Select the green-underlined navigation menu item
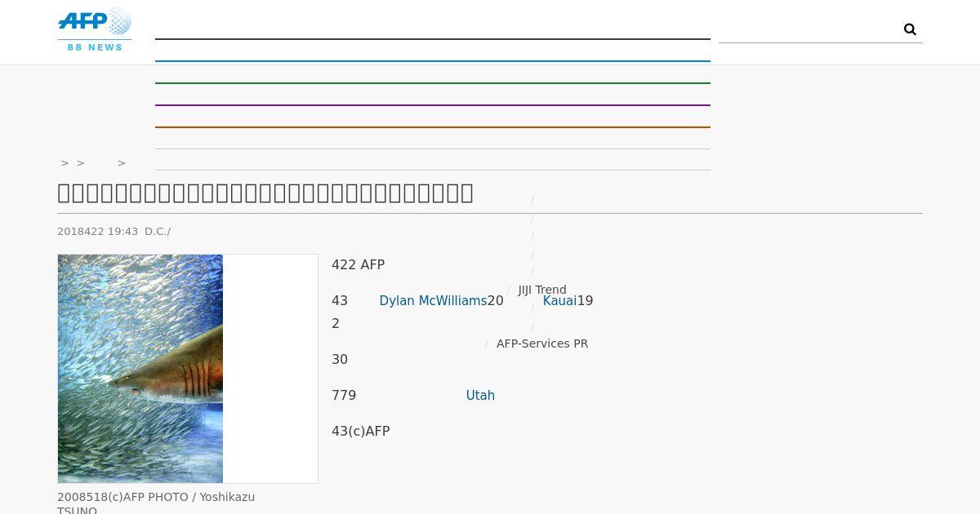Viewport: 980px width, 514px height. click(x=432, y=73)
